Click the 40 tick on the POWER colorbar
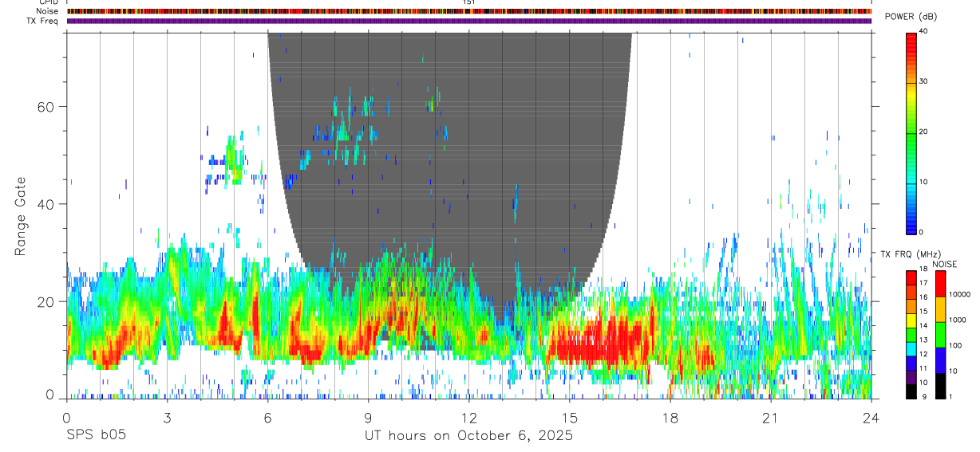Screen dimensions: 980x452 923,31
